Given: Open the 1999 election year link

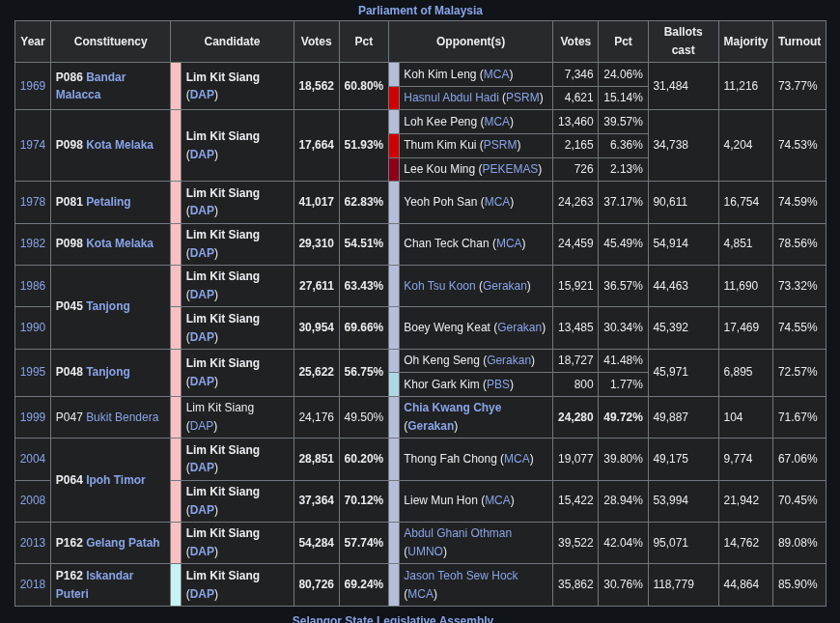Looking at the screenshot, I should [x=33, y=417].
